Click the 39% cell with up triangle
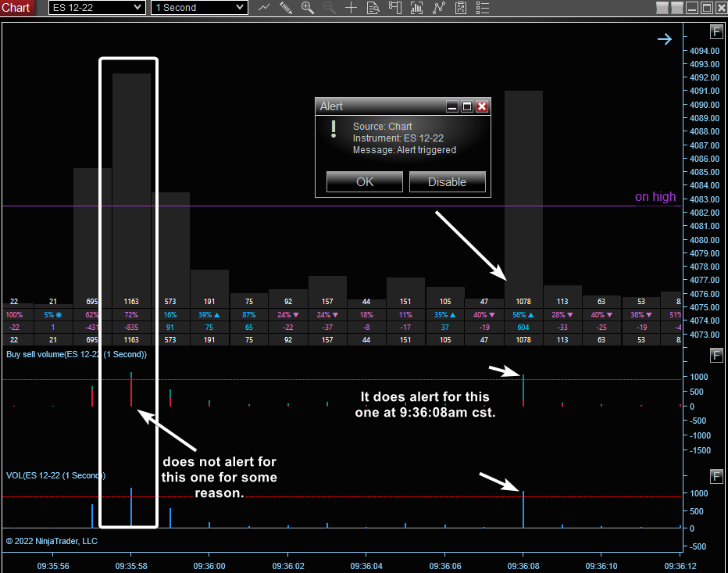 (x=209, y=314)
